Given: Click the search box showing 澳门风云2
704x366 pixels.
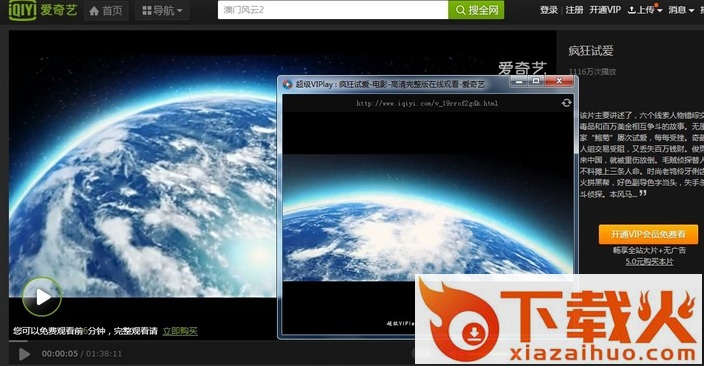Looking at the screenshot, I should 333,9.
